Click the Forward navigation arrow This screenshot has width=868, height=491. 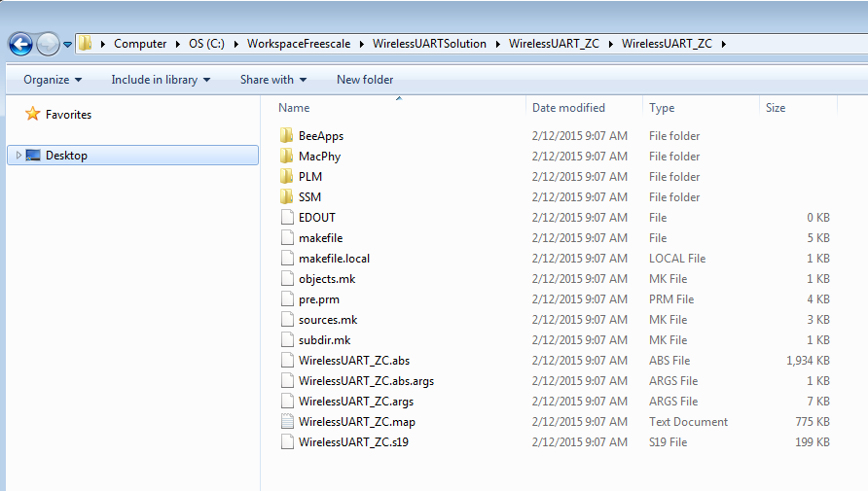pos(48,44)
